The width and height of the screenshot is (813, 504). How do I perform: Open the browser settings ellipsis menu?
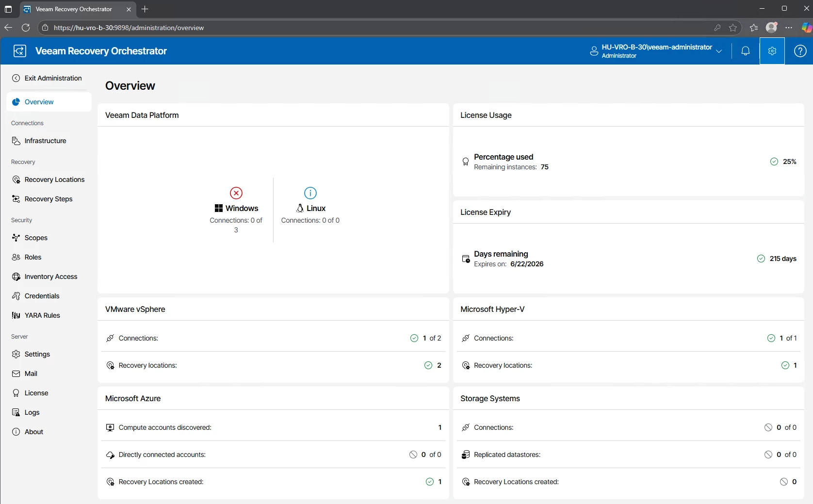click(789, 28)
